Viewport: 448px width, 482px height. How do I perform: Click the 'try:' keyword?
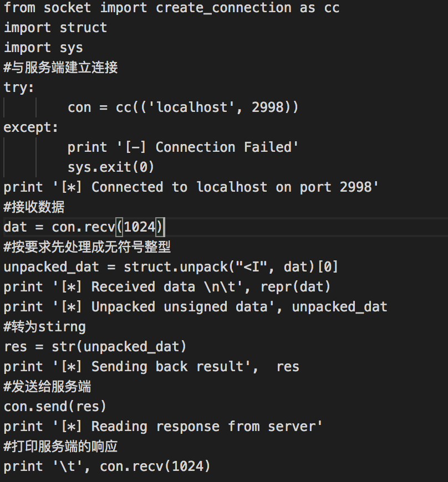tap(19, 88)
